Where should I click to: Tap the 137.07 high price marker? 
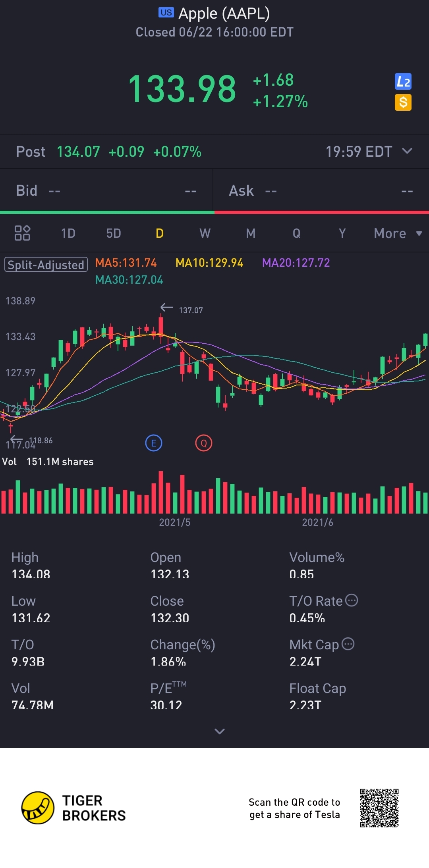[191, 310]
